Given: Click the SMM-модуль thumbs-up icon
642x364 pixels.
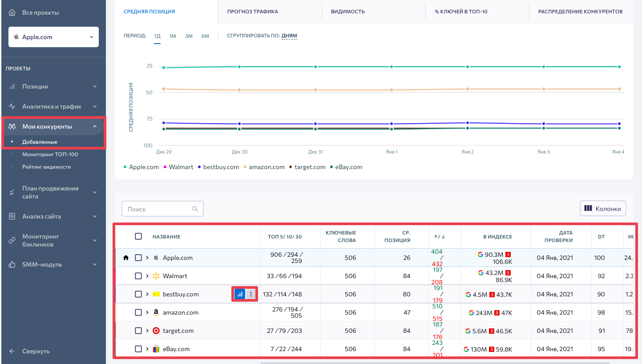Looking at the screenshot, I should coord(12,264).
